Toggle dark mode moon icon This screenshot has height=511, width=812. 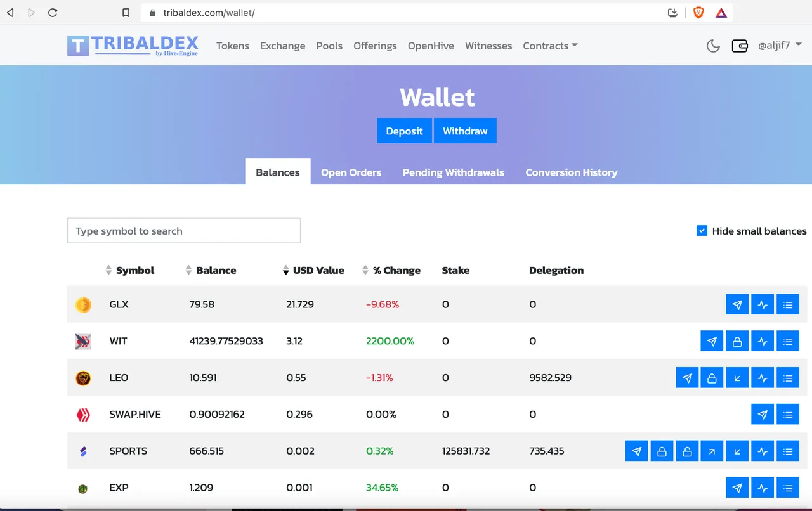[x=713, y=46]
